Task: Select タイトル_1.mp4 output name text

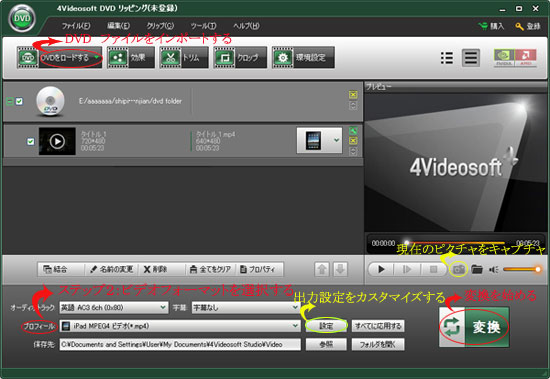Action: click(x=215, y=134)
